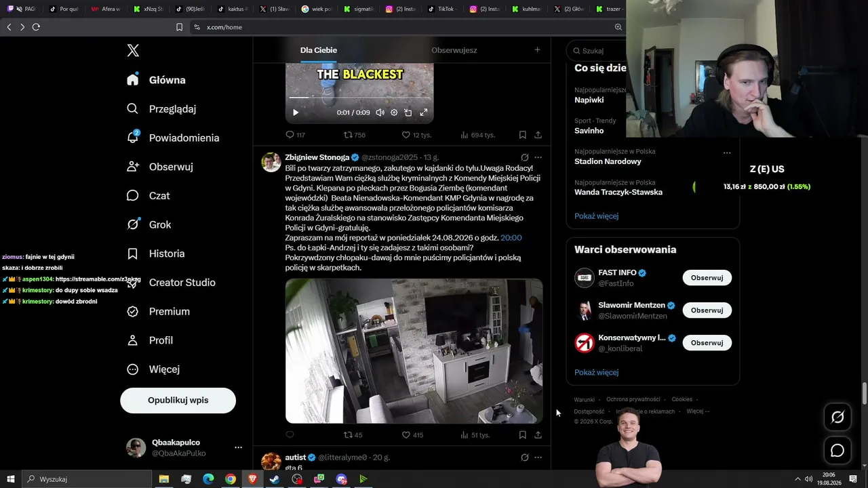Screen dimensions: 868x488
Task: Open the 20:00 link in Stonoga's post
Action: (511, 238)
